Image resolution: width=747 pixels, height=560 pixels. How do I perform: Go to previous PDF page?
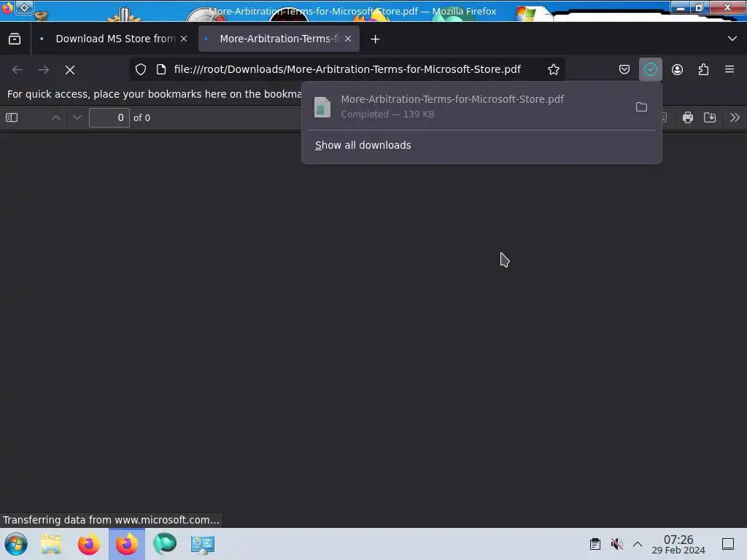(x=55, y=117)
